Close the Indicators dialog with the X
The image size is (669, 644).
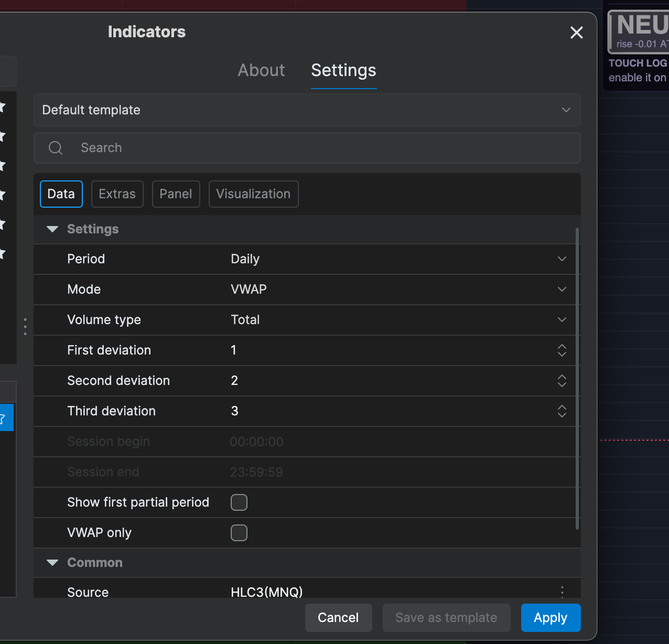[576, 33]
